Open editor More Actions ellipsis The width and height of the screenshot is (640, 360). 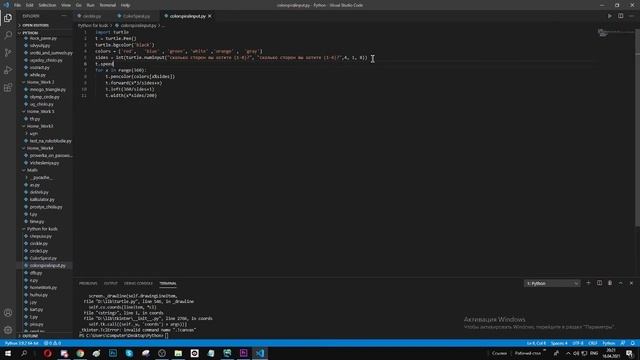coord(631,16)
